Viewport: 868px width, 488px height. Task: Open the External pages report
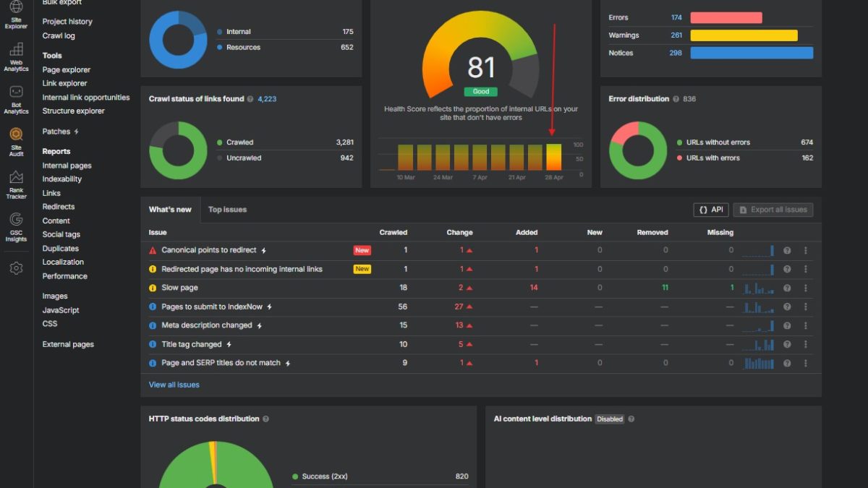point(68,344)
